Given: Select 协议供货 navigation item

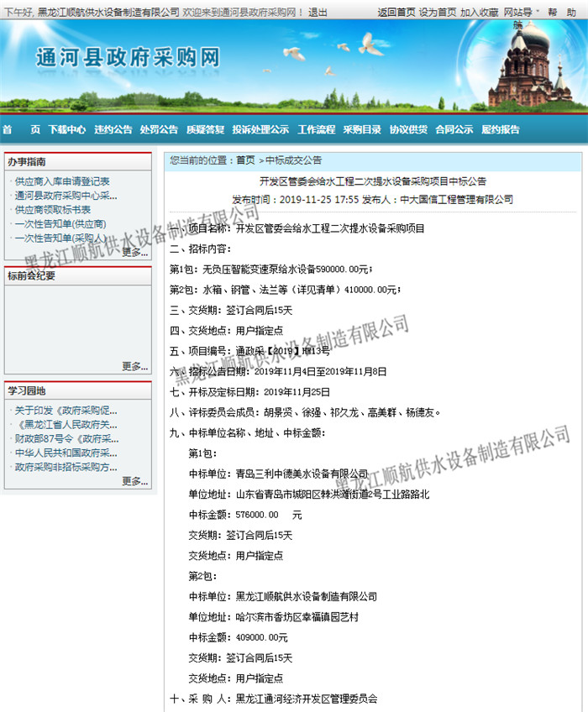Looking at the screenshot, I should (408, 129).
